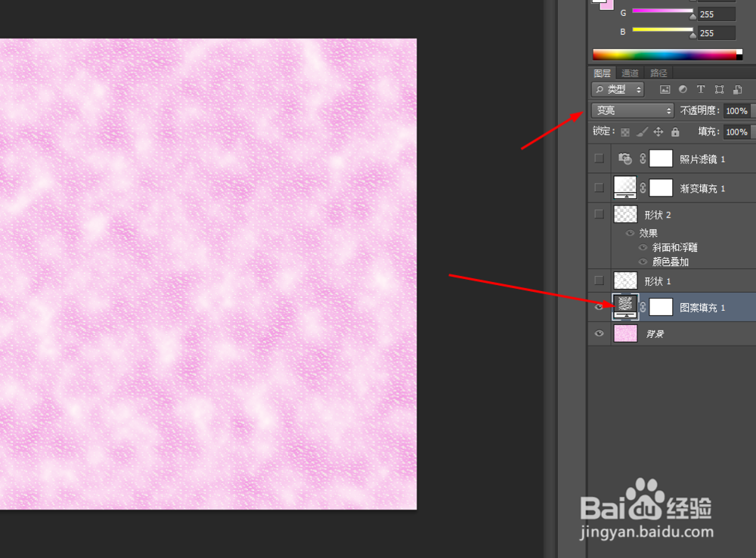Select the layer named 形状 2
Viewport: 756px width, 558px height.
click(658, 215)
